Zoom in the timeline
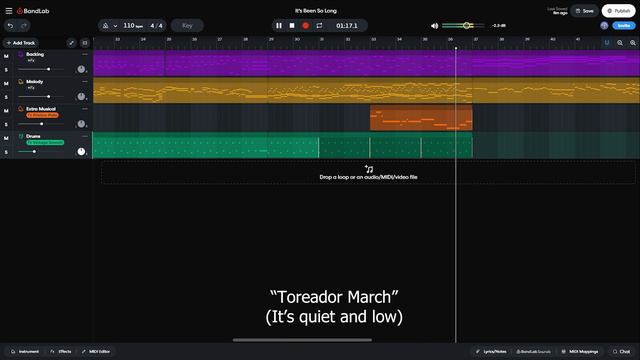The image size is (640, 360). (633, 43)
